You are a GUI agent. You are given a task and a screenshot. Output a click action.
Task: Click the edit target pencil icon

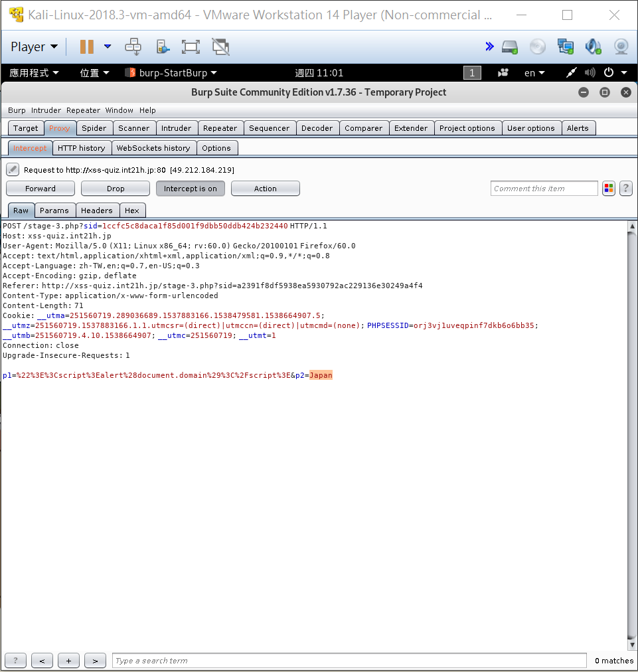(13, 170)
